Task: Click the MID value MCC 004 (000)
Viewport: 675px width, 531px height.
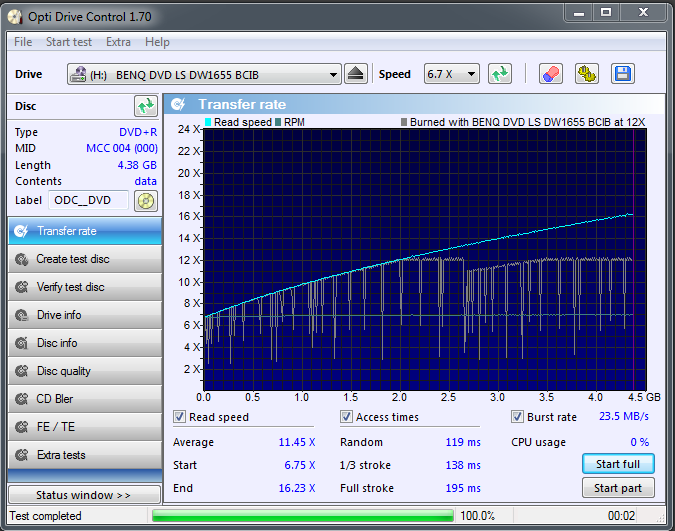Action: click(x=122, y=149)
